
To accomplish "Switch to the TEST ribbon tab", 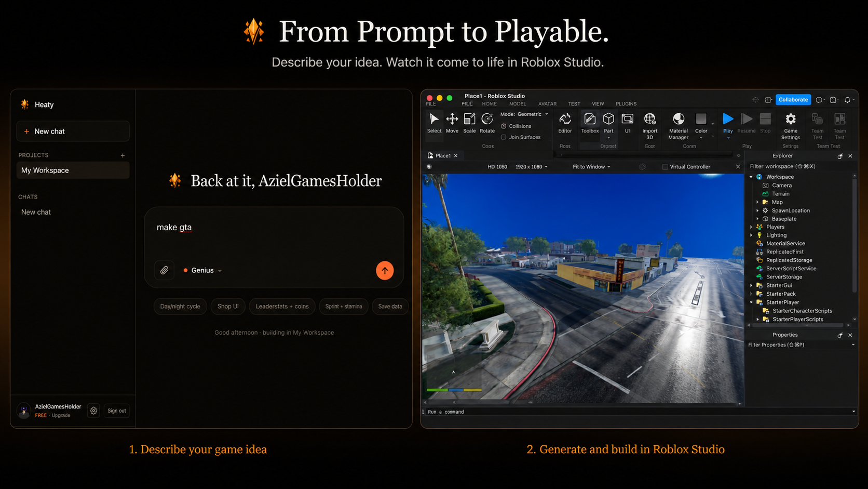I will pos(574,104).
